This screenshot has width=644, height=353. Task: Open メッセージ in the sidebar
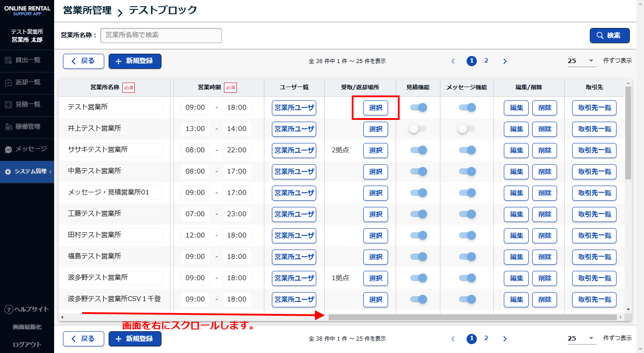(x=27, y=149)
